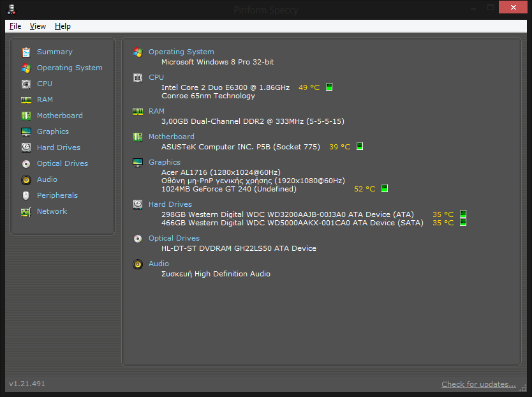Click the green temperature indicator beside 49 °C
The image size is (532, 397).
point(329,87)
